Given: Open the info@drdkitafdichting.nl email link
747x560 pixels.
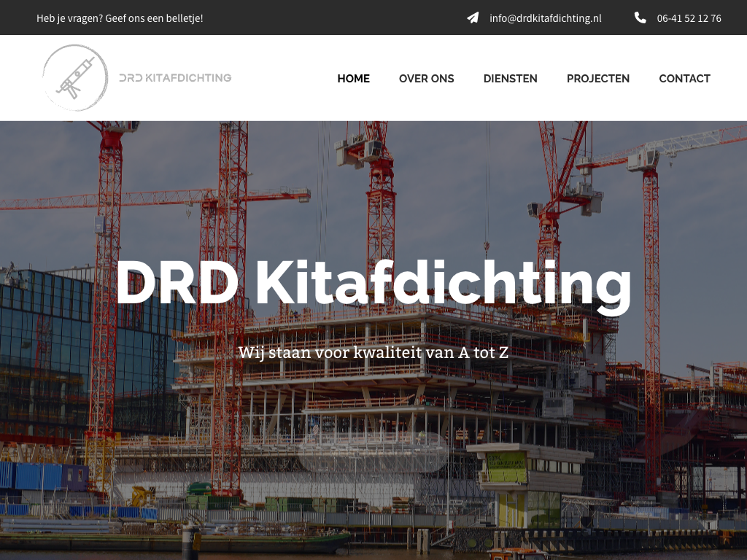Looking at the screenshot, I should [x=545, y=18].
